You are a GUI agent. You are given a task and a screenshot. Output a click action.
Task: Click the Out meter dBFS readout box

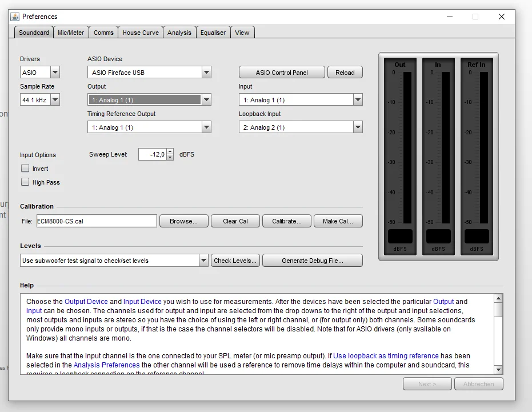[x=400, y=236]
